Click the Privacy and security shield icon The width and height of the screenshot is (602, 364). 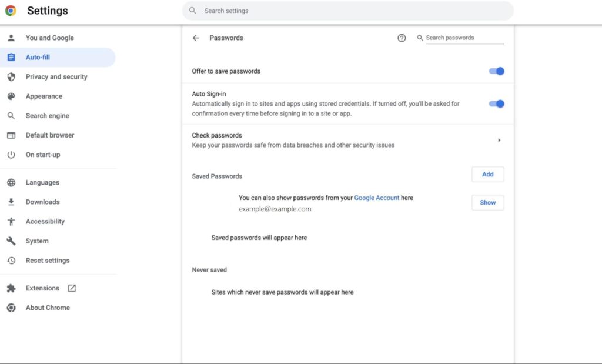coord(11,77)
